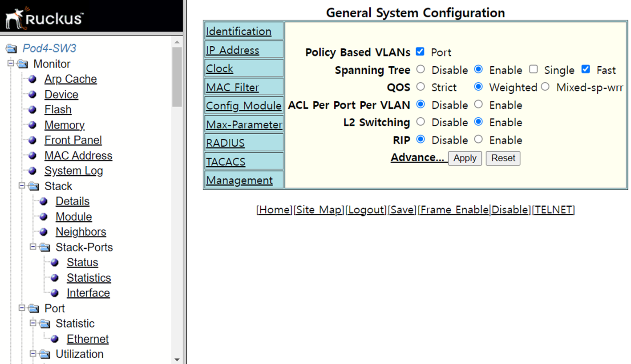
Task: Click the Frame Enable footer link
Action: pyautogui.click(x=454, y=210)
